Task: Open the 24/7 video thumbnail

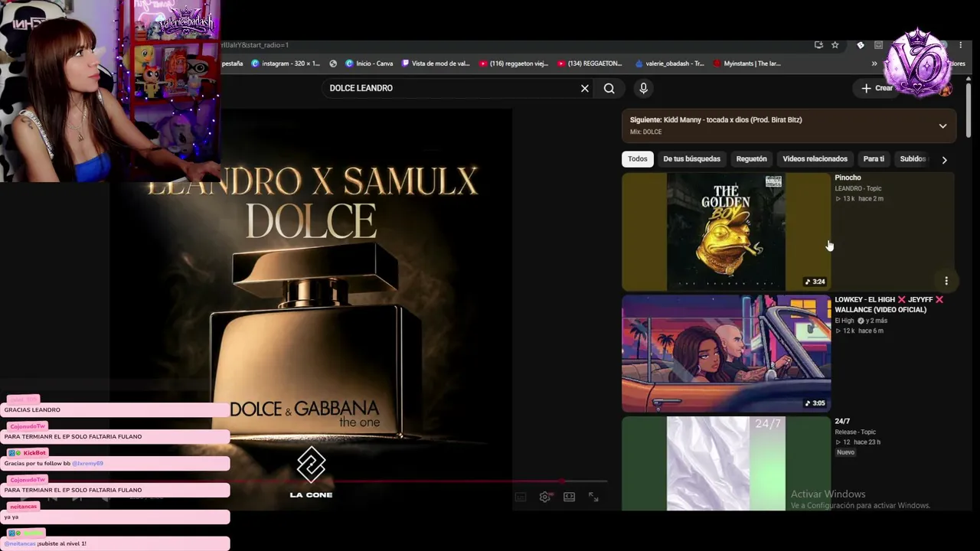Action: (x=726, y=463)
